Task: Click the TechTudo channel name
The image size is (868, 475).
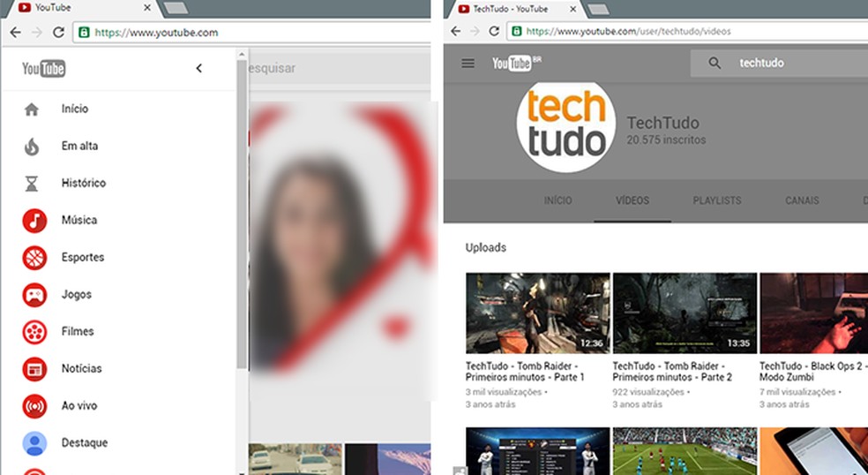Action: [662, 123]
